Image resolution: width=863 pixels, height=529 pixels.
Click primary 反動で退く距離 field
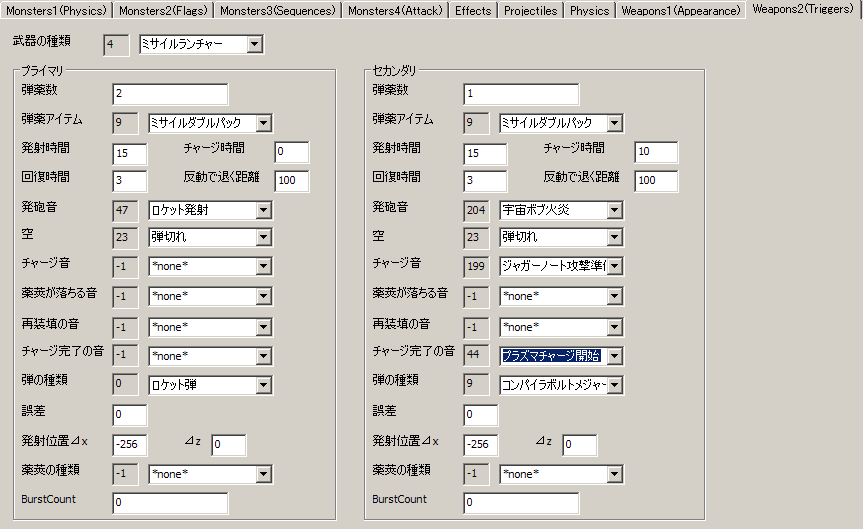click(291, 181)
